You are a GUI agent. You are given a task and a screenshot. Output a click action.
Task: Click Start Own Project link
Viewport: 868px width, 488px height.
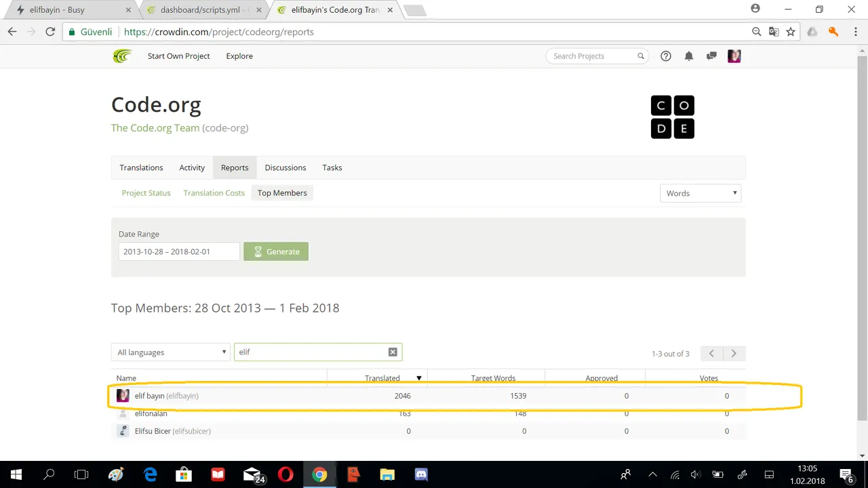(179, 56)
